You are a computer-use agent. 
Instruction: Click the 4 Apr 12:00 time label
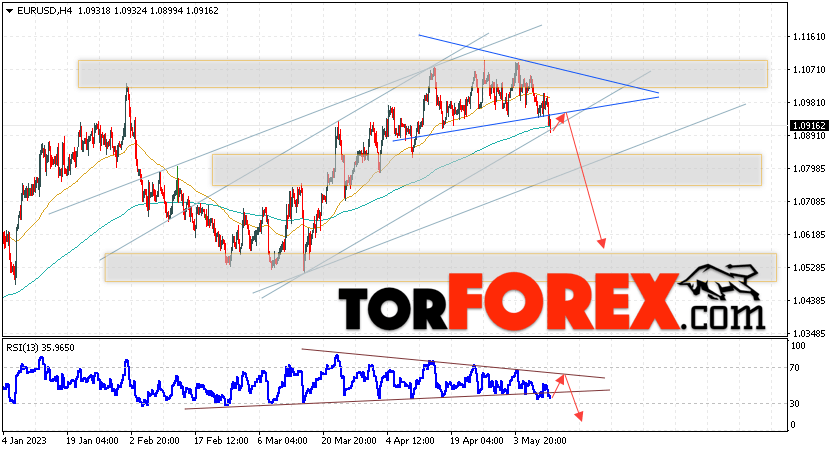[411, 441]
